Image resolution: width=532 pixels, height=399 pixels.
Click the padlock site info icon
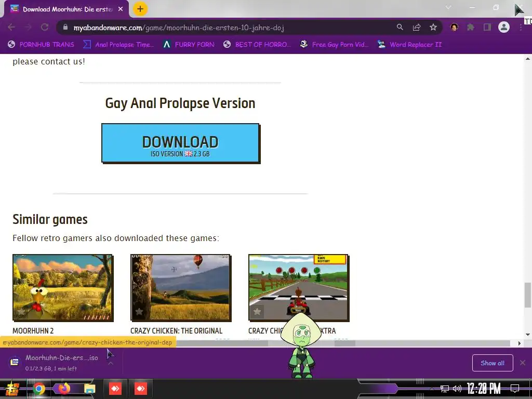pos(65,27)
